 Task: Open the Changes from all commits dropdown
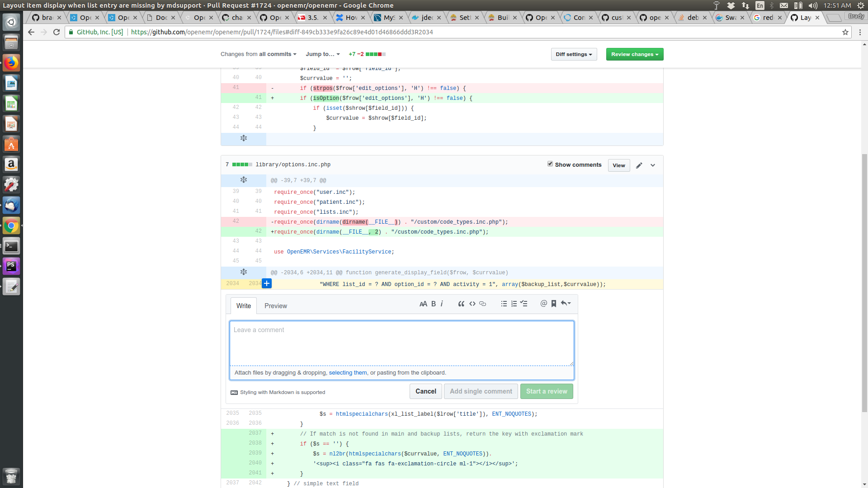(258, 54)
